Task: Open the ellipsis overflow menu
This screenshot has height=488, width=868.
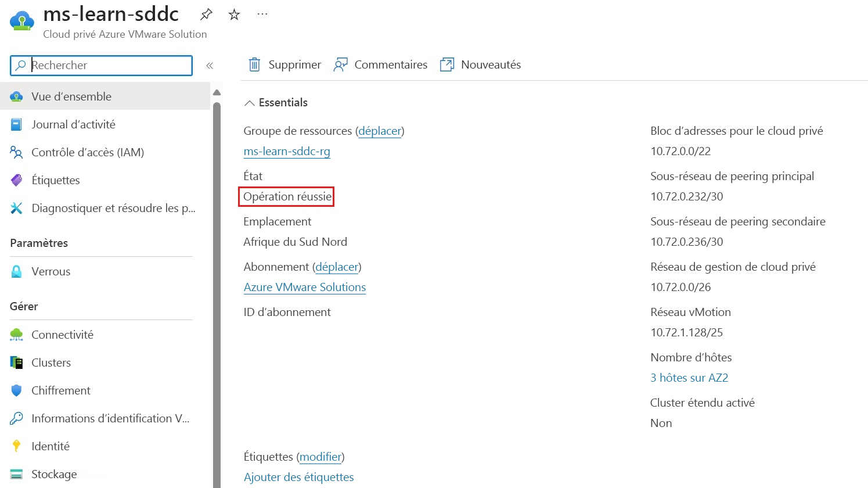Action: (261, 14)
